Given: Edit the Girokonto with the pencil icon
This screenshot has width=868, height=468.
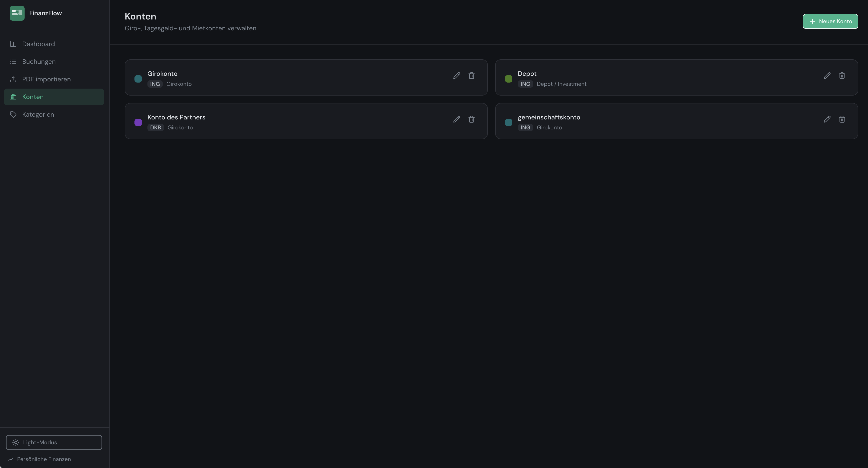Looking at the screenshot, I should point(456,76).
